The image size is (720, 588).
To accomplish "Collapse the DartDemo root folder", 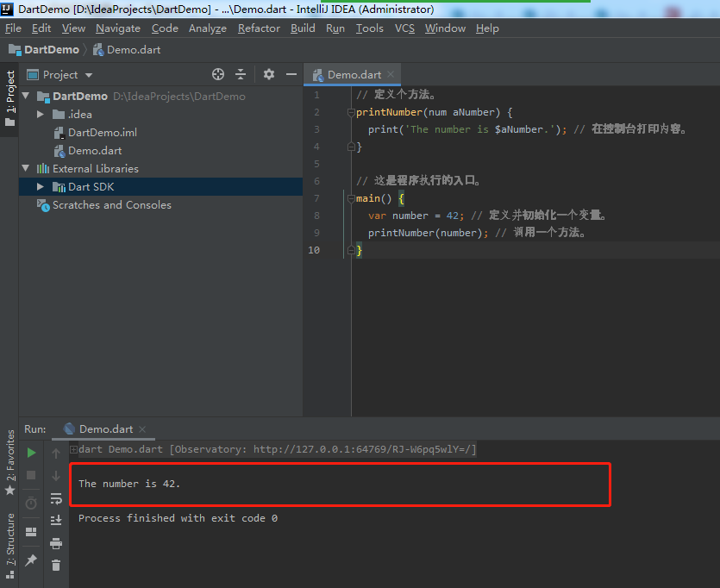I will point(26,96).
